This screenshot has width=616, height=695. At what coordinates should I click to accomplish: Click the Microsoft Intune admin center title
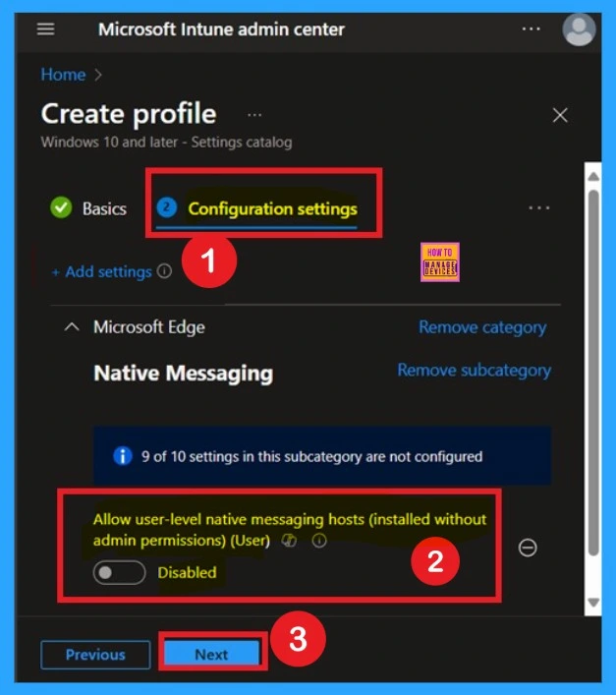coord(221,29)
